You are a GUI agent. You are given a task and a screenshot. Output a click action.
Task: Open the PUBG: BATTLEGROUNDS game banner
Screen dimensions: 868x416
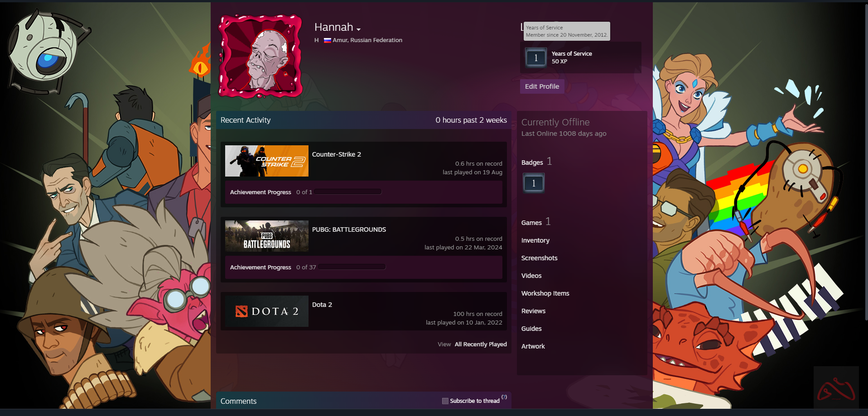267,236
